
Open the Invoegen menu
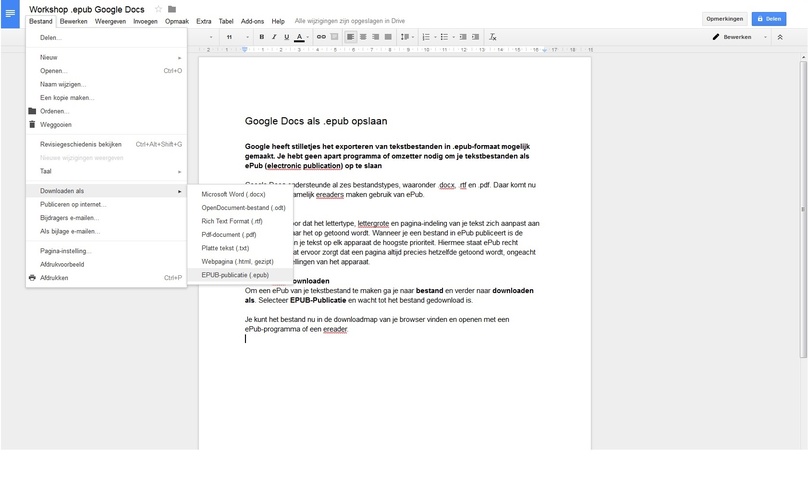[145, 21]
